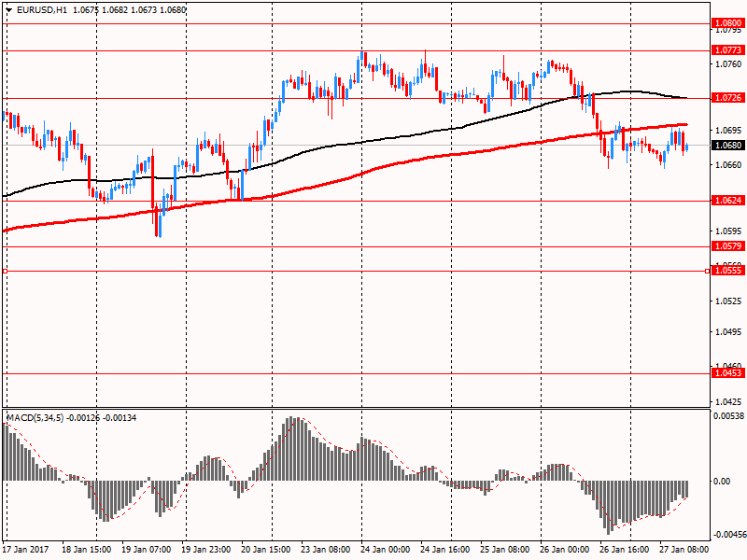Click the 0.00538 value on MACD scale

[727, 416]
